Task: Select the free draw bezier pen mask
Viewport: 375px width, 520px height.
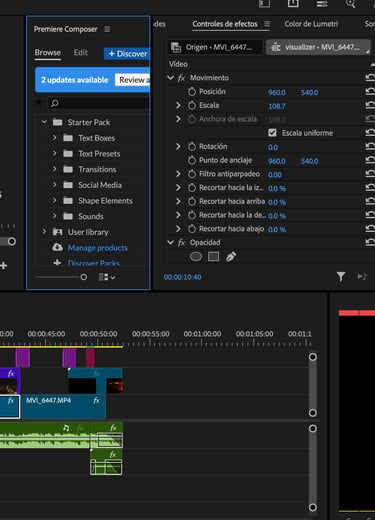Action: click(x=231, y=256)
